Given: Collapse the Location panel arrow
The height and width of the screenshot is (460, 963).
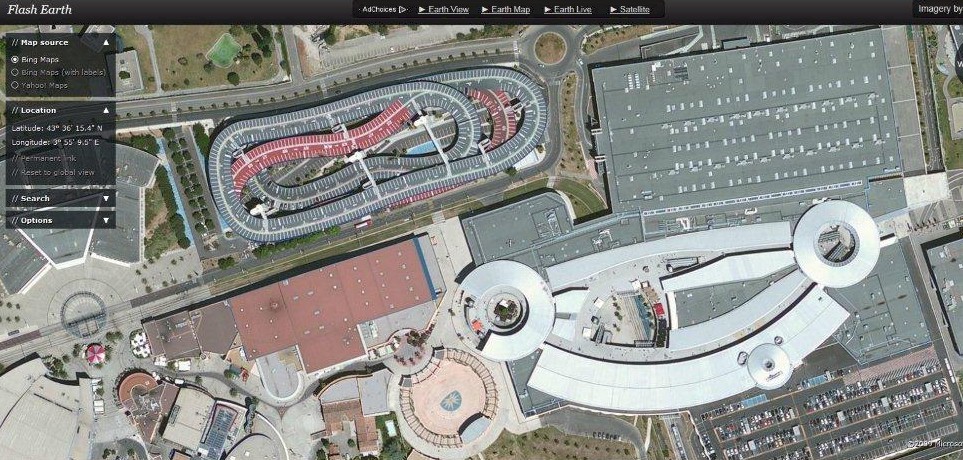Looking at the screenshot, I should 106,111.
